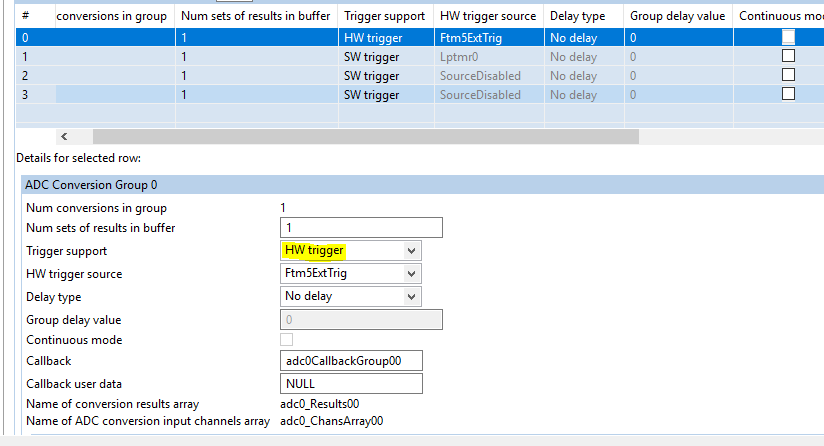Click HW trigger cell in row 0
Image resolution: width=824 pixels, height=446 pixels.
coord(386,38)
